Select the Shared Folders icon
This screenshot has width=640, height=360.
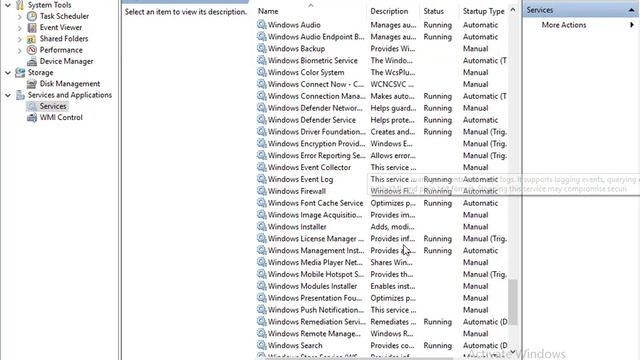tap(32, 39)
